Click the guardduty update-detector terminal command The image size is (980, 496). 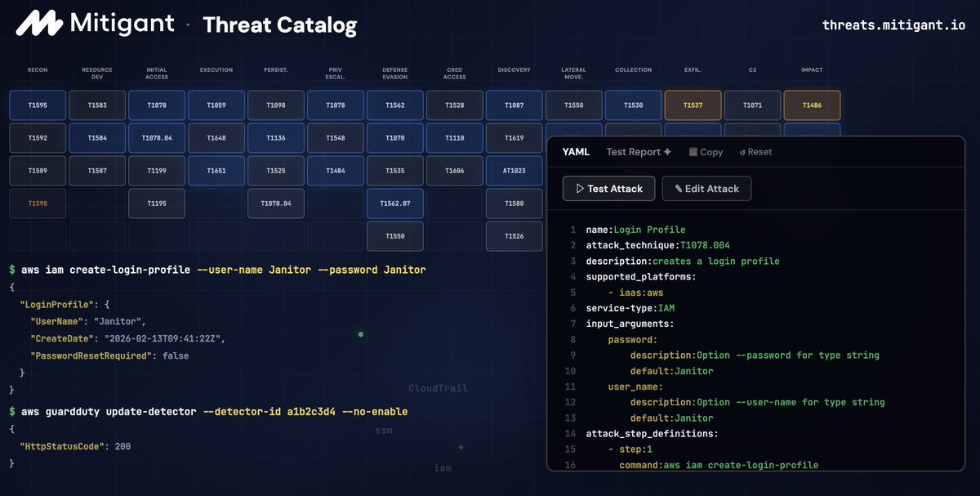[x=208, y=411]
